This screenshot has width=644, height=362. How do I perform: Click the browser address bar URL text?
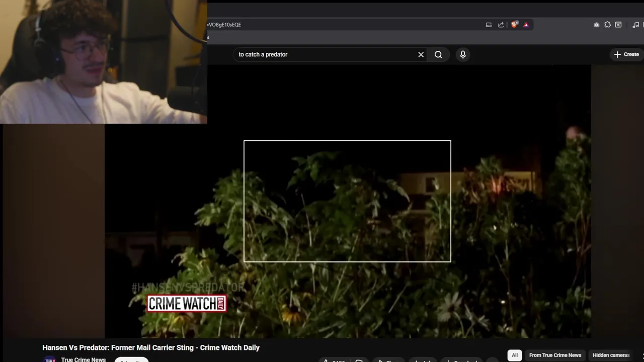click(x=224, y=25)
